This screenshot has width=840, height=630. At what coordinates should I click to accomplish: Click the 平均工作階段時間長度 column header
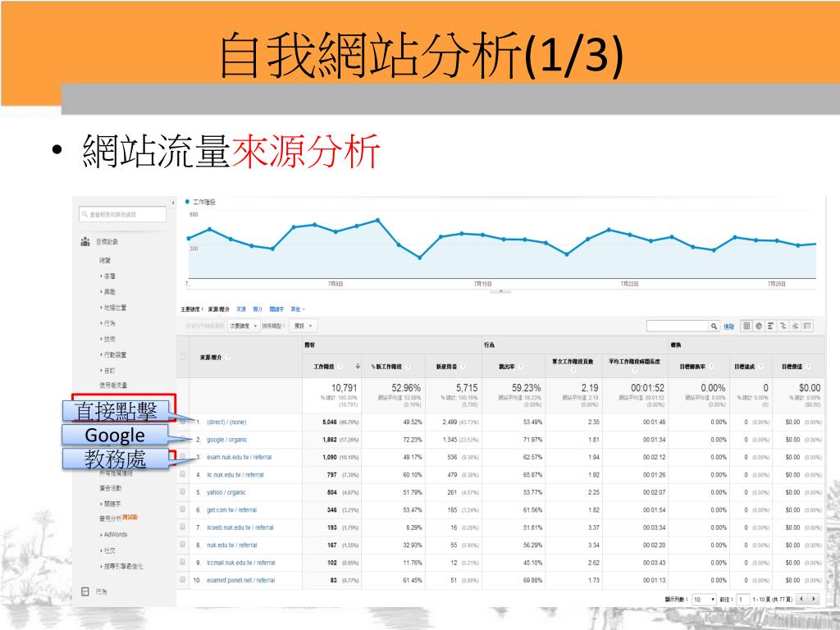(634, 362)
